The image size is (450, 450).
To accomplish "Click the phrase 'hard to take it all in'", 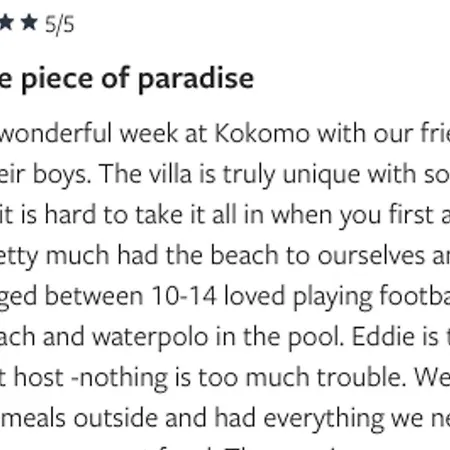I will (x=154, y=215).
